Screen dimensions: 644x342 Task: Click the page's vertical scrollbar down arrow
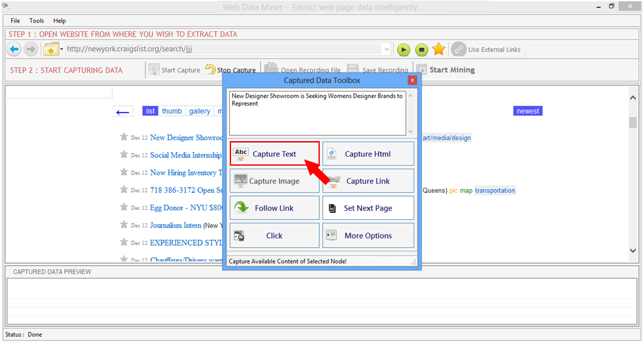tap(633, 251)
